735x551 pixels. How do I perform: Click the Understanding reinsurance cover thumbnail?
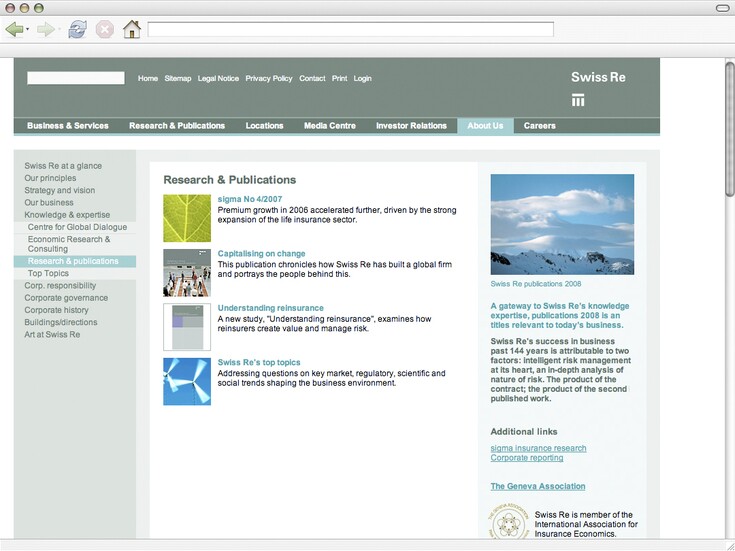[187, 327]
